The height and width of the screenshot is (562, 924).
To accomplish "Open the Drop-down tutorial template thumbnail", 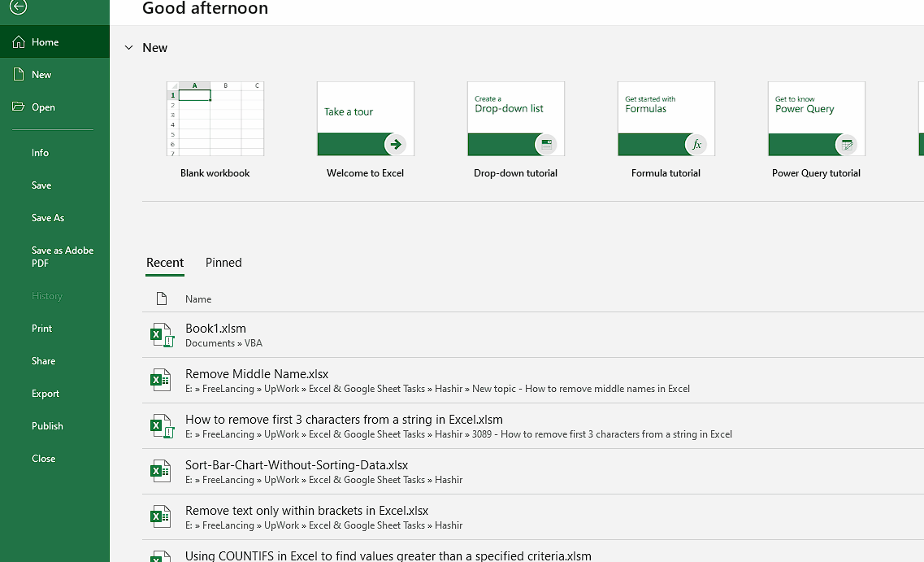I will (x=515, y=119).
